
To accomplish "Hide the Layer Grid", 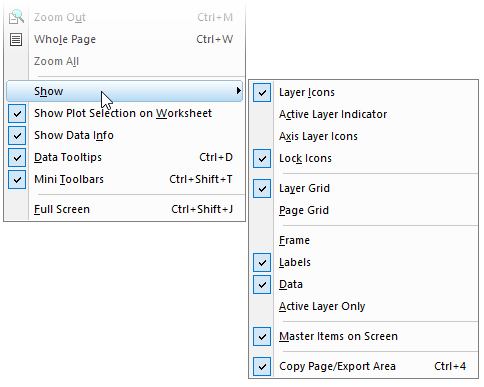I will point(262,188).
